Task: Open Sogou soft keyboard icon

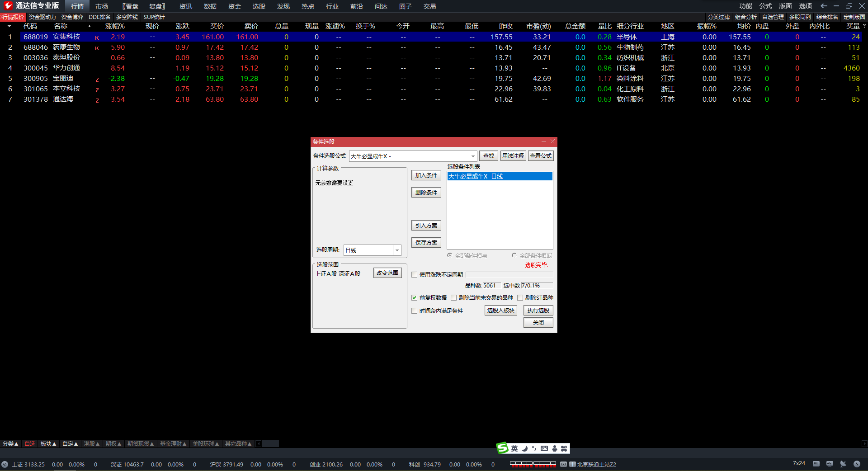Action: click(x=544, y=448)
